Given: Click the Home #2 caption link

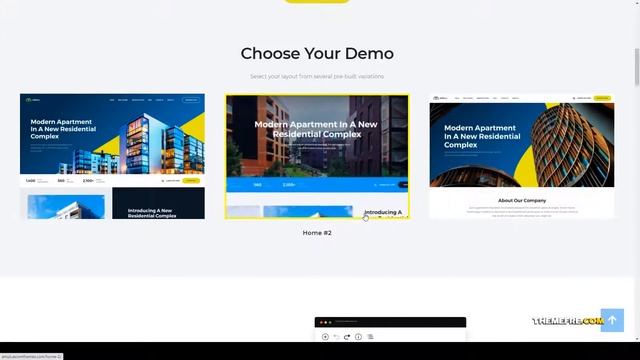Looking at the screenshot, I should [x=317, y=233].
